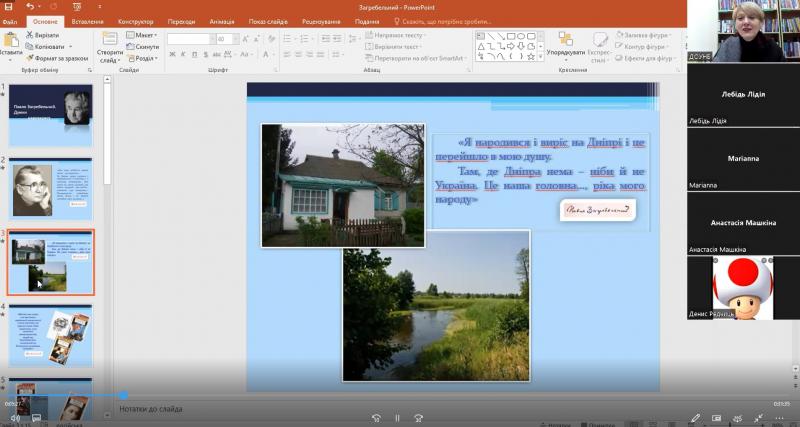Click bulleted list icon
The width and height of the screenshot is (800, 427).
pyautogui.click(x=289, y=39)
